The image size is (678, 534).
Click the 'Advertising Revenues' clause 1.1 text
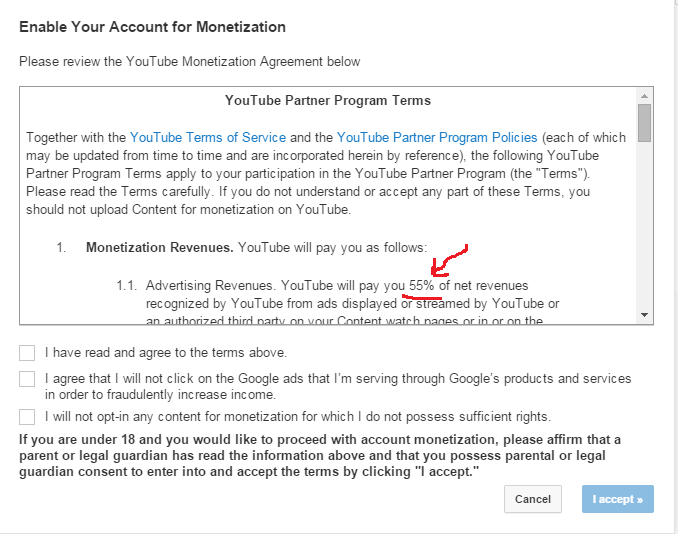207,286
